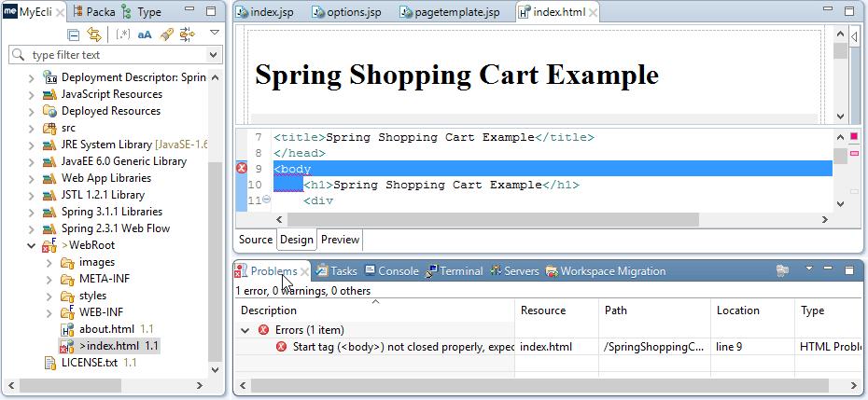Open the index.jsp editor tab
This screenshot has width=868, height=400.
pyautogui.click(x=265, y=11)
